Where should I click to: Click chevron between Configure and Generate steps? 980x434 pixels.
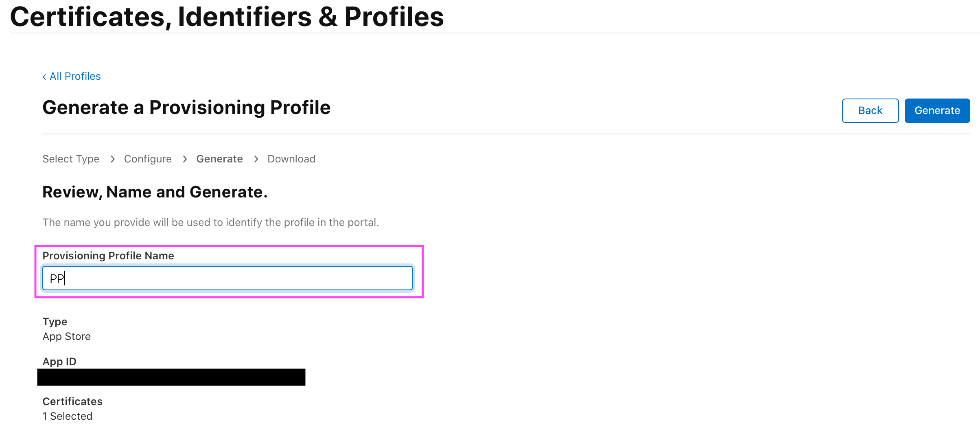(x=185, y=159)
